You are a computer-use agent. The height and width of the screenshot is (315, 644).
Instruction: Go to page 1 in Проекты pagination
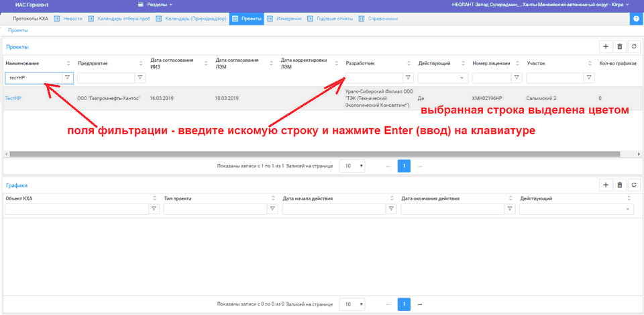click(x=404, y=166)
